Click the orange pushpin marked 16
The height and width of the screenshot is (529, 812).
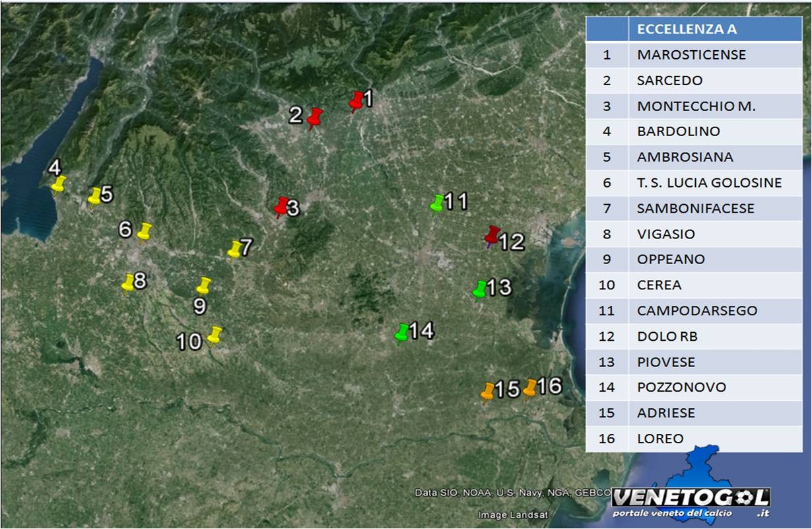529,388
